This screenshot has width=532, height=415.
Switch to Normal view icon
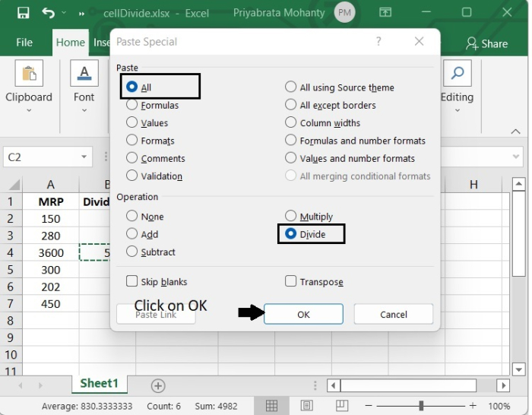click(x=271, y=406)
